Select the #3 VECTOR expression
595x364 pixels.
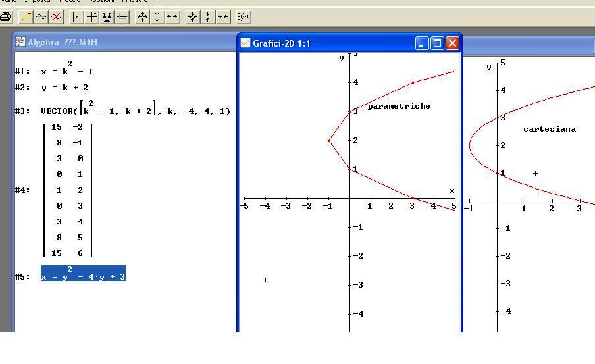(x=136, y=108)
